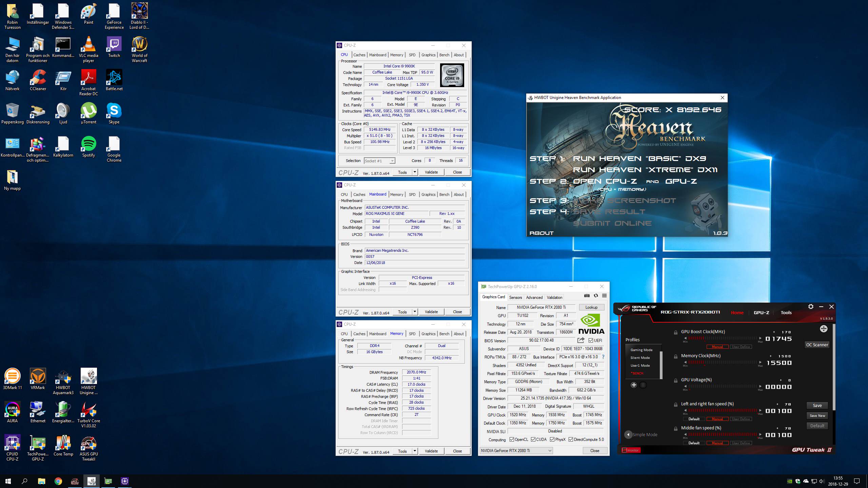Take a screenshot with GPU-Z camera icon
Image resolution: width=868 pixels, height=488 pixels.
coord(587,296)
